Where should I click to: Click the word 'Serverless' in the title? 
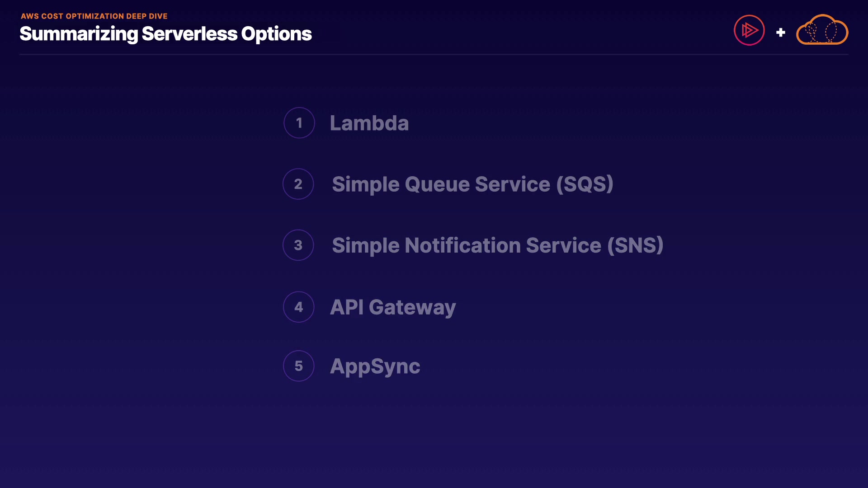(x=189, y=34)
